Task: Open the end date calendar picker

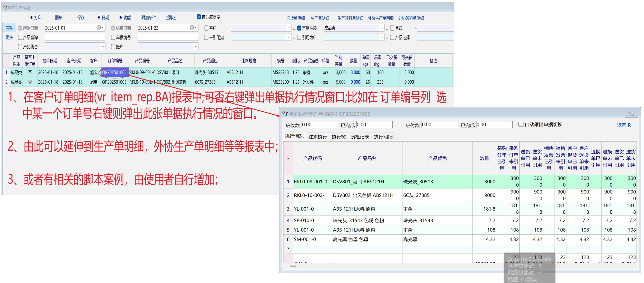Action: point(193,28)
